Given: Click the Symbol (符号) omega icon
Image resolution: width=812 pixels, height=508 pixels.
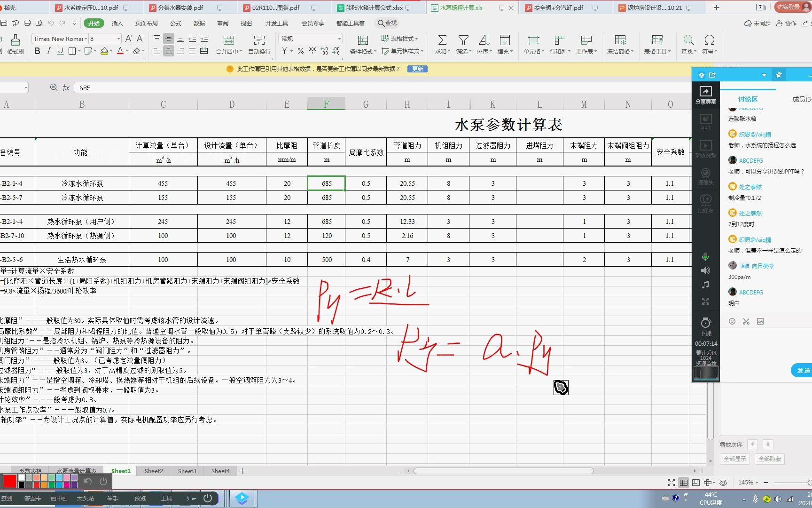Looking at the screenshot, I should 710,40.
